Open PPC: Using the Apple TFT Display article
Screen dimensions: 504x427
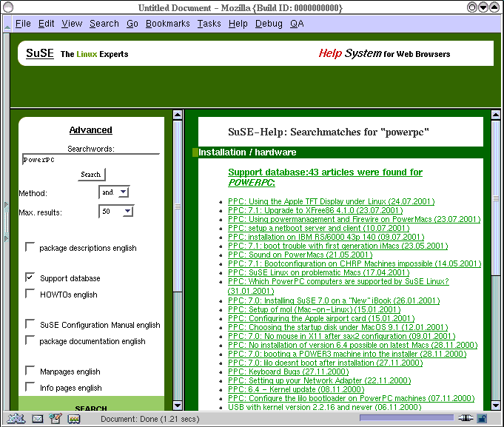coord(331,201)
